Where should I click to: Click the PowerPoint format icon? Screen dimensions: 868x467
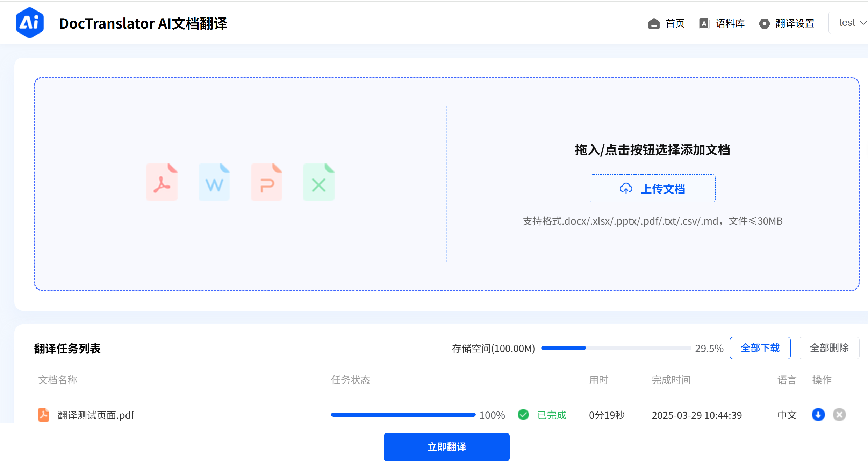coord(266,182)
